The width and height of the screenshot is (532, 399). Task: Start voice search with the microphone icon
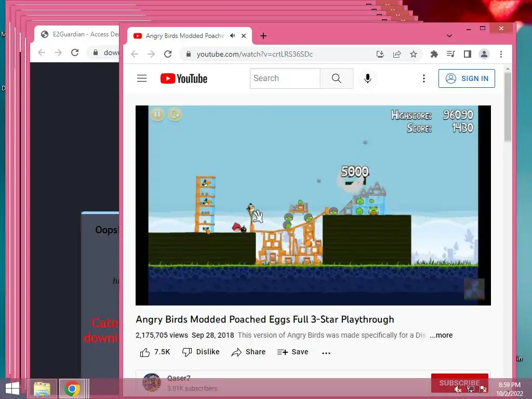click(367, 78)
